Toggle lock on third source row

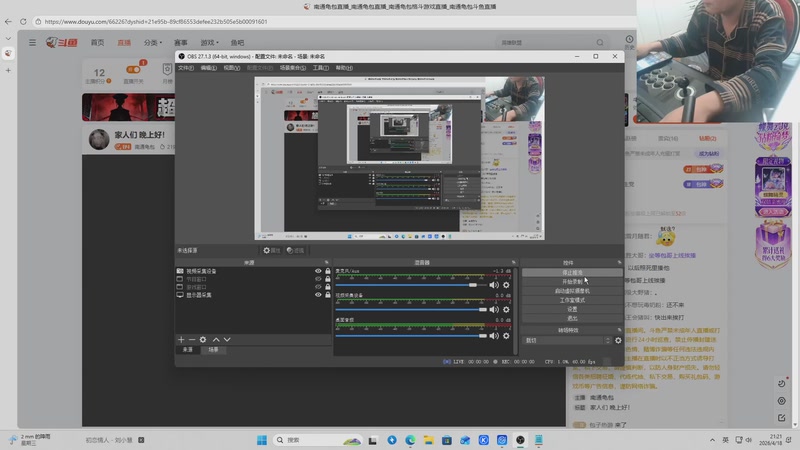click(x=328, y=287)
